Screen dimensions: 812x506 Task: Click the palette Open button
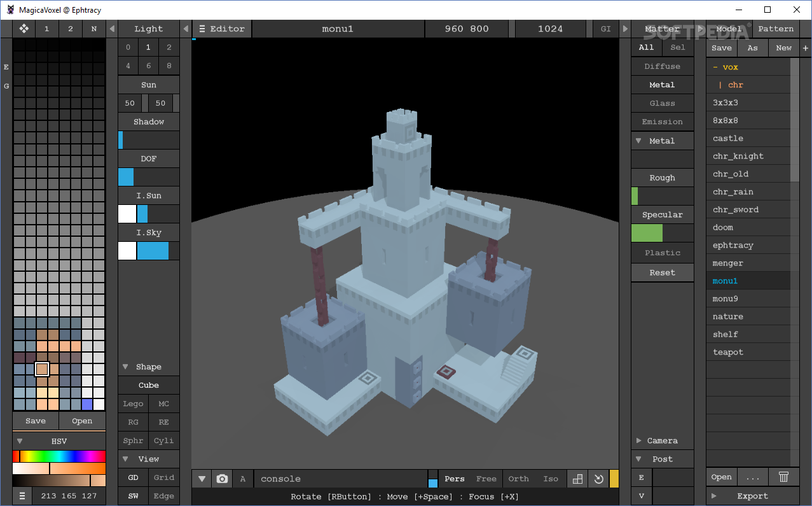click(82, 421)
